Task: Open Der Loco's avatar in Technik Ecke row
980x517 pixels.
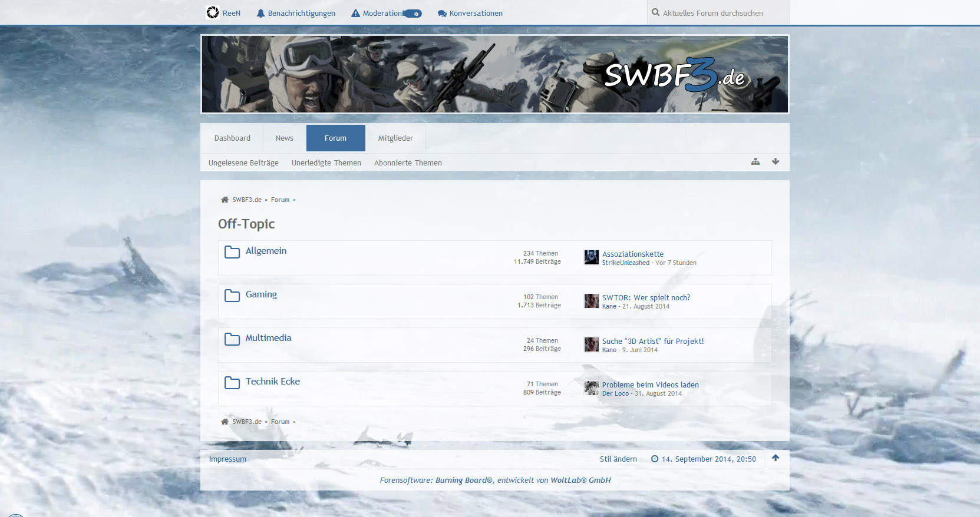Action: tap(591, 388)
